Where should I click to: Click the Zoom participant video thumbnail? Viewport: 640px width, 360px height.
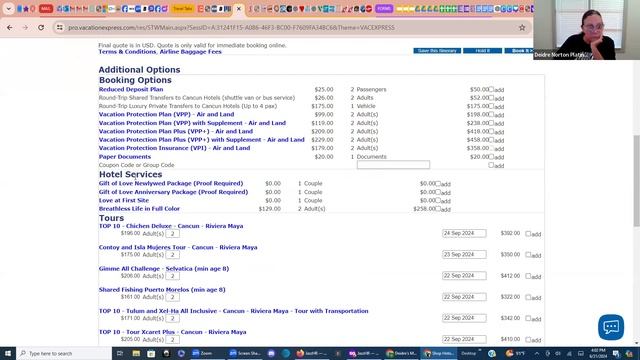point(587,30)
